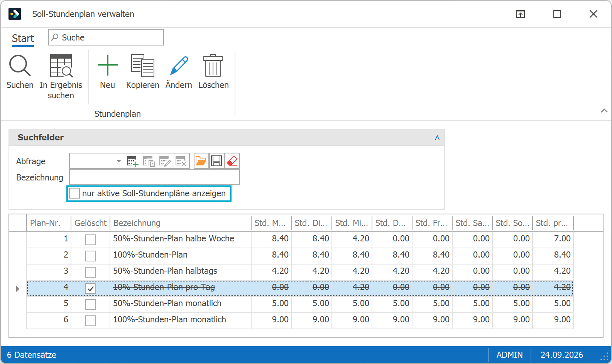
Task: Click In Ergebnis suchen icon
Action: 61,66
